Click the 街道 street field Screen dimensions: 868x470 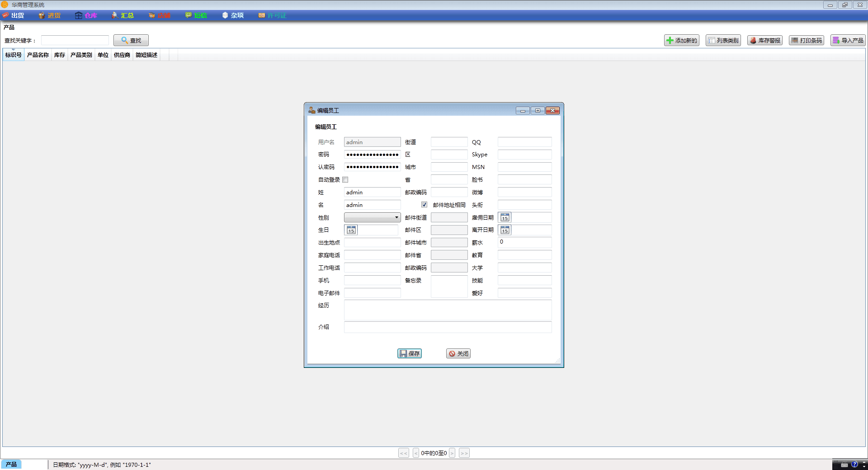point(449,142)
